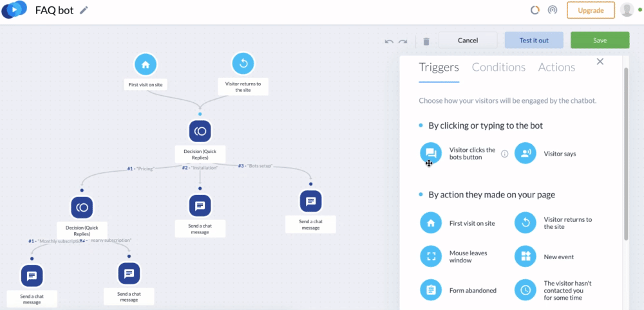Close the triggers side panel

[600, 62]
